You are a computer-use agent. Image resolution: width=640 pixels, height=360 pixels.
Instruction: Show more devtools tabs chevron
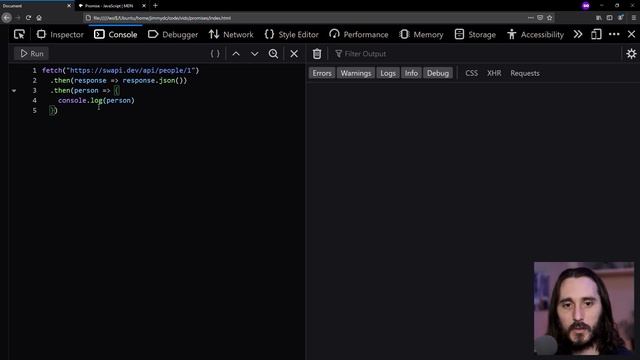[x=578, y=34]
